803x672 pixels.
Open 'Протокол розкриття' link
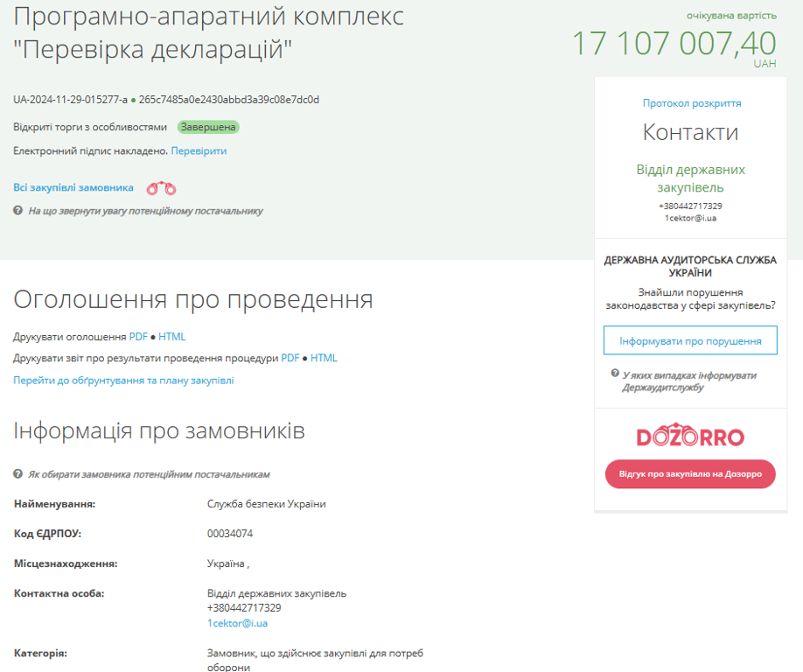point(691,103)
